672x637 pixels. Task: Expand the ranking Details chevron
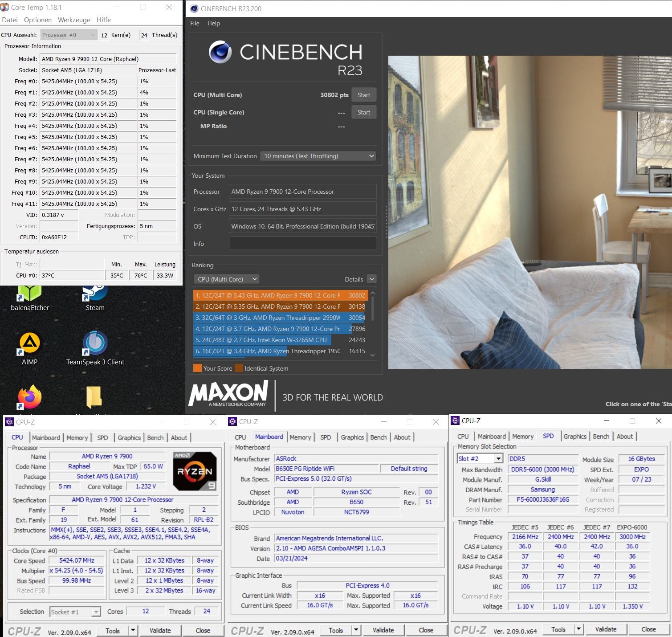372,279
